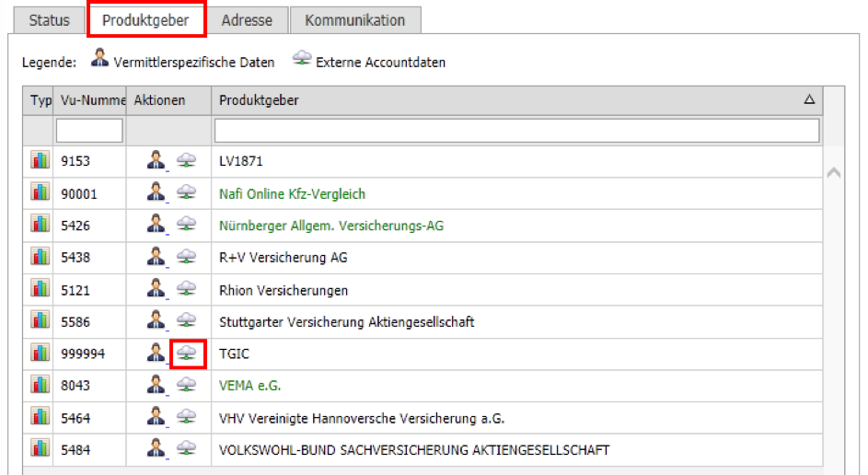Image resolution: width=868 pixels, height=475 pixels.
Task: Open broker-specific data for VHV Vereinigte Hannoversche
Action: point(156,418)
